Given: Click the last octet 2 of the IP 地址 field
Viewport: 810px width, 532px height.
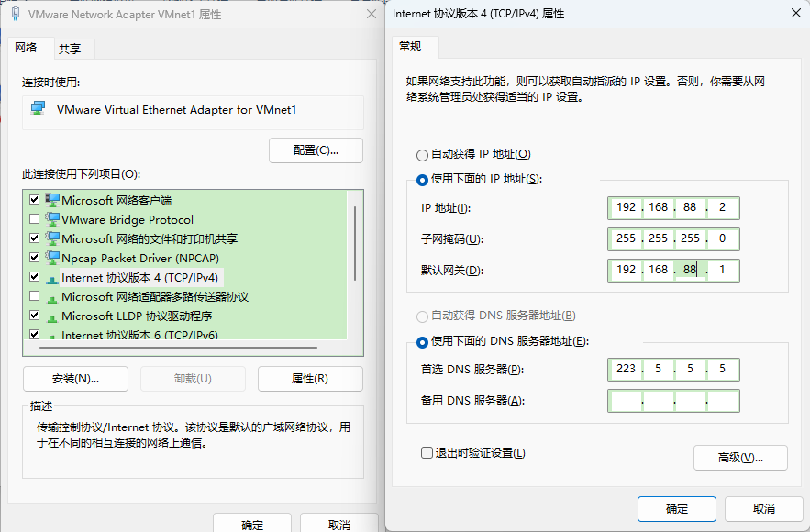Looking at the screenshot, I should click(x=722, y=207).
